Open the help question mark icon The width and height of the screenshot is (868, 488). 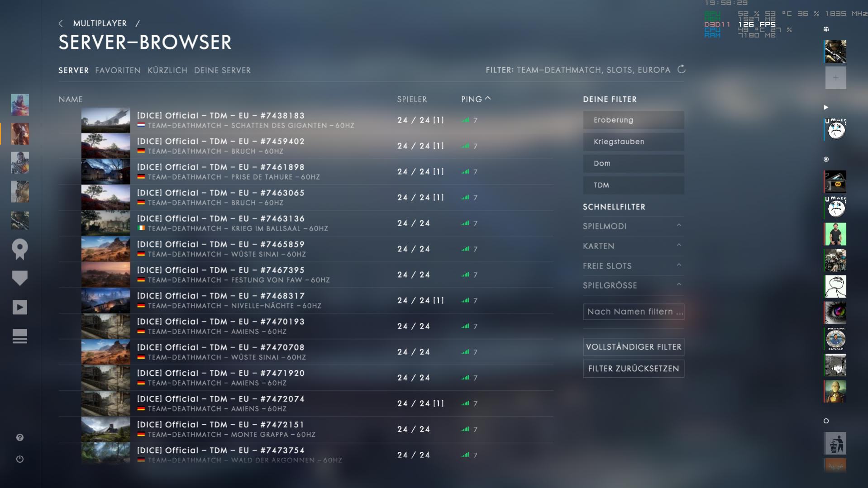(20, 437)
